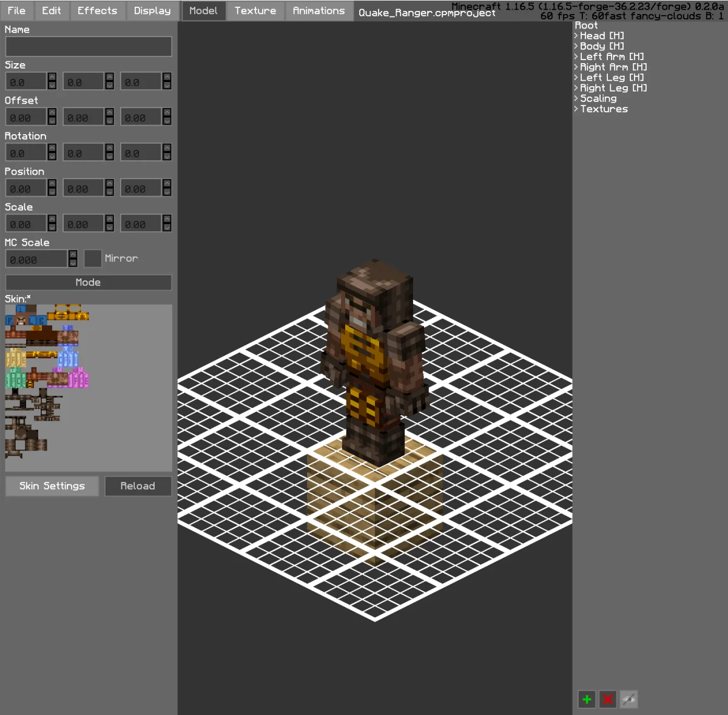The height and width of the screenshot is (715, 728).
Task: Open the Effects menu
Action: (x=97, y=10)
